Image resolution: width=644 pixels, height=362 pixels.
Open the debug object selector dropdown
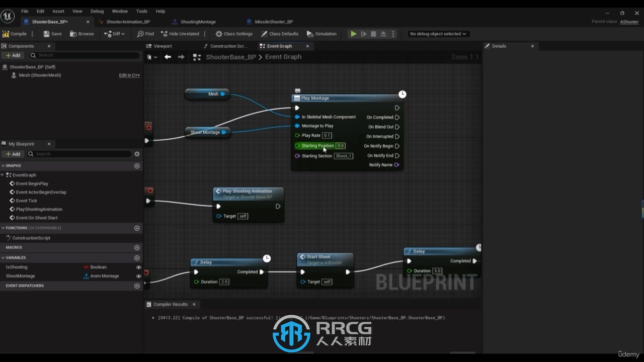point(438,34)
